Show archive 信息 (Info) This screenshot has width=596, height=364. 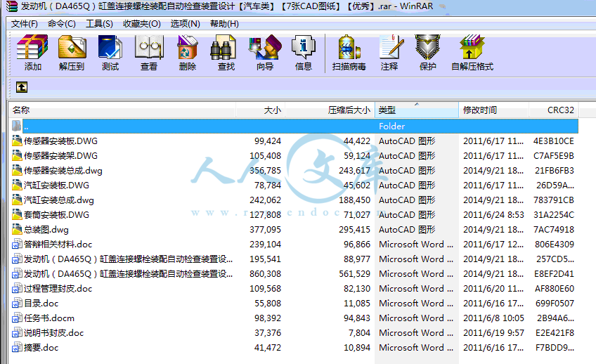point(304,47)
